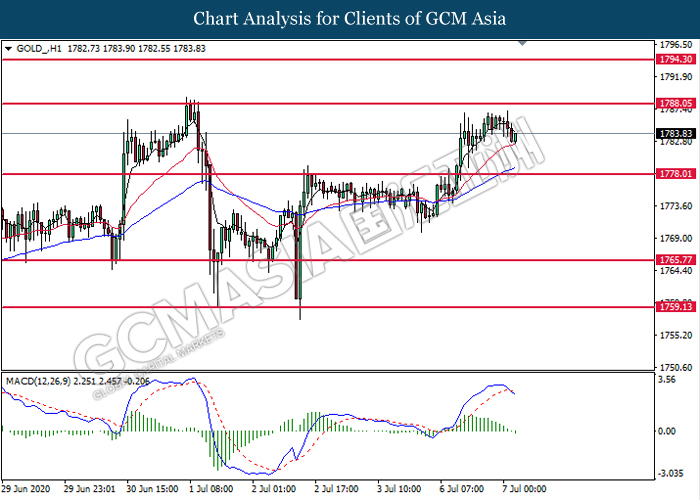Click the dropdown triangle beside GOLD_,H1
This screenshot has height=500, width=700.
coord(9,48)
